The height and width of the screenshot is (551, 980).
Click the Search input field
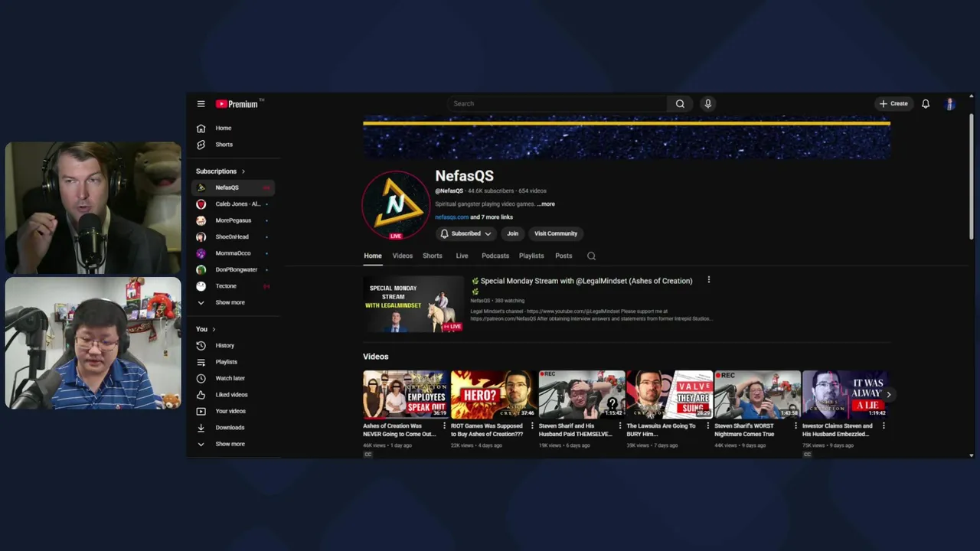point(557,103)
